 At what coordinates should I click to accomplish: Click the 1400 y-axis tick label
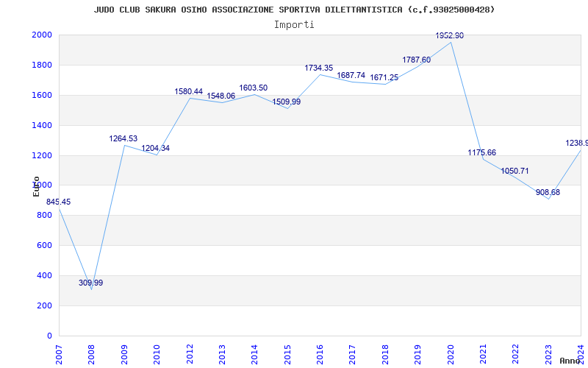tap(42, 125)
